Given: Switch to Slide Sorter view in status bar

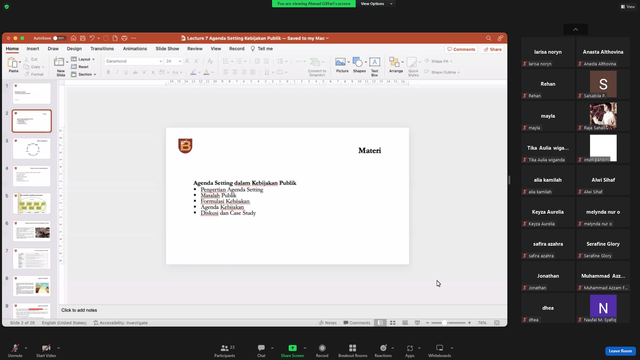Looking at the screenshot, I should 393,322.
